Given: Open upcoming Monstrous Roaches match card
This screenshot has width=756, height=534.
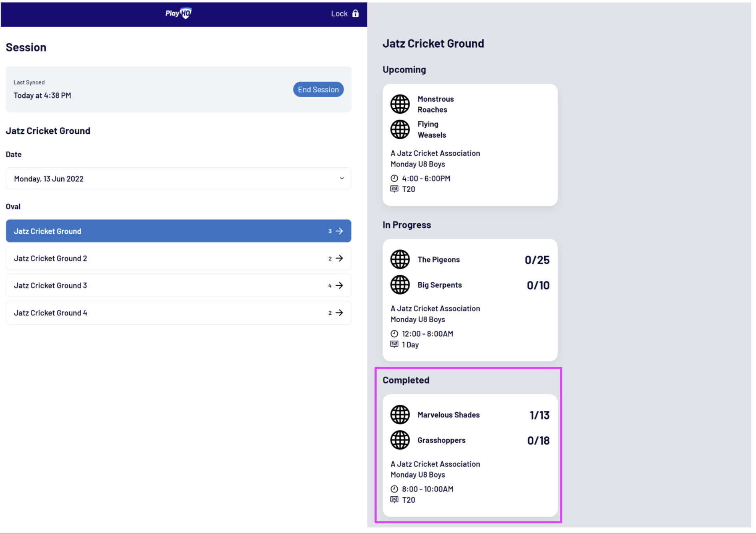Looking at the screenshot, I should [x=470, y=145].
